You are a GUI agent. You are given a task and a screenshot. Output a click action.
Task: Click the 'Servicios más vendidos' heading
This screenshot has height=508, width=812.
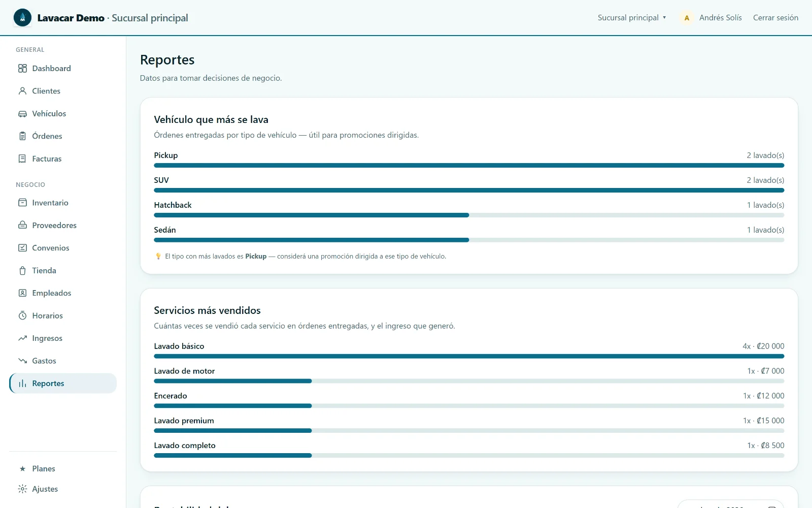[207, 310]
